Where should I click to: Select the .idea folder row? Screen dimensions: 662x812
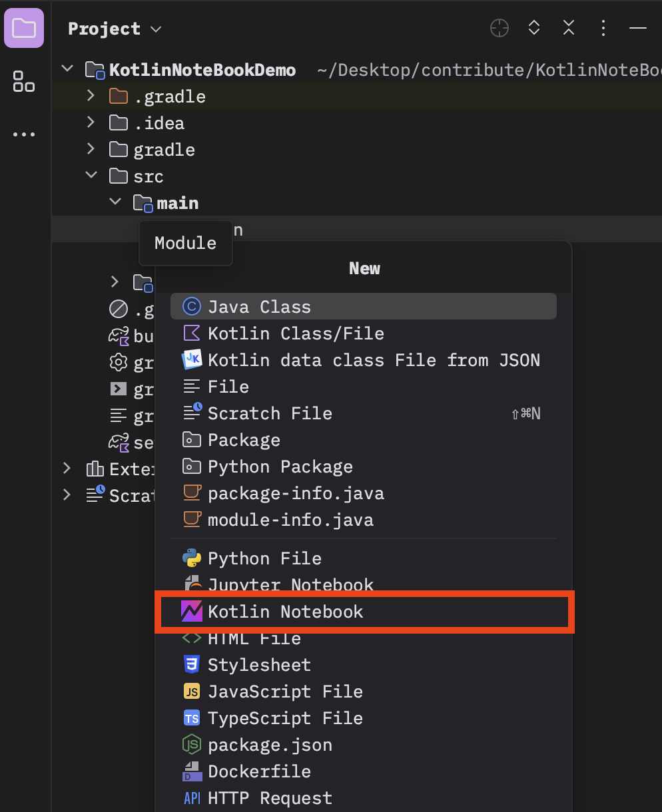(356, 123)
